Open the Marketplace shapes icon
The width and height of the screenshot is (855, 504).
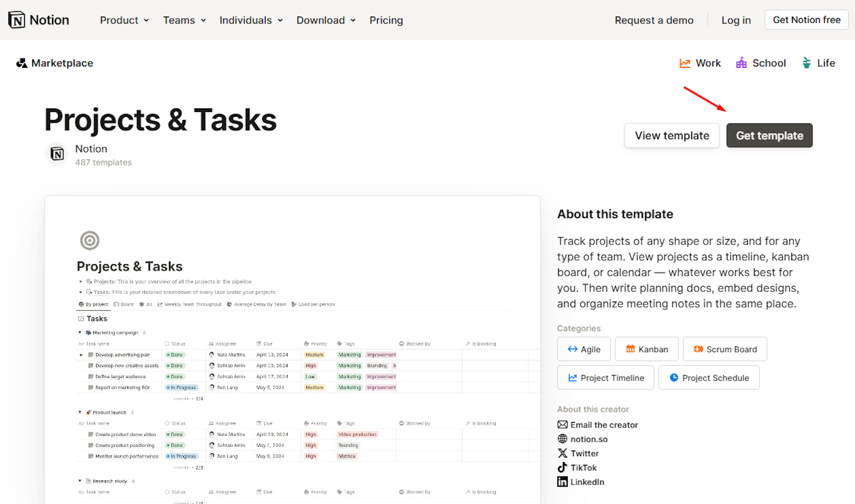22,63
